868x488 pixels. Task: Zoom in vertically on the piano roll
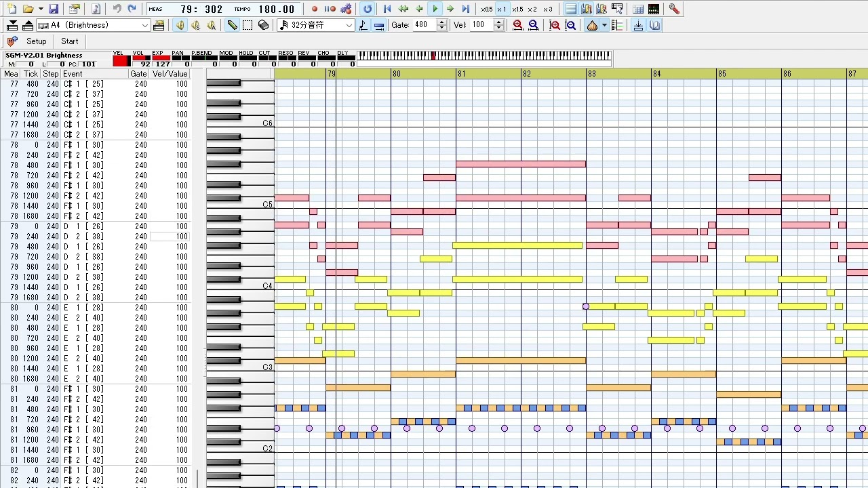555,25
